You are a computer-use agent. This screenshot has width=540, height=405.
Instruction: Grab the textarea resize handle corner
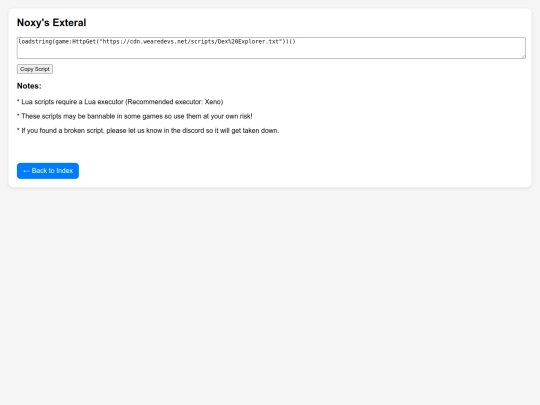(x=523, y=56)
